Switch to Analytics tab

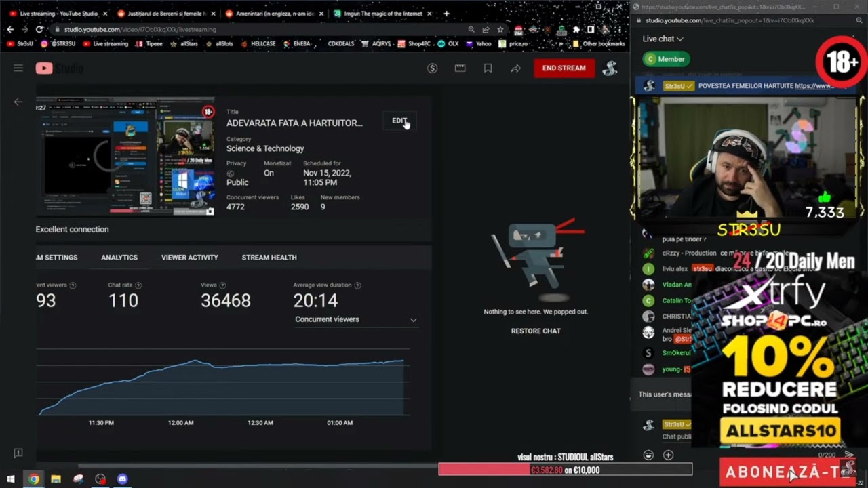click(119, 258)
